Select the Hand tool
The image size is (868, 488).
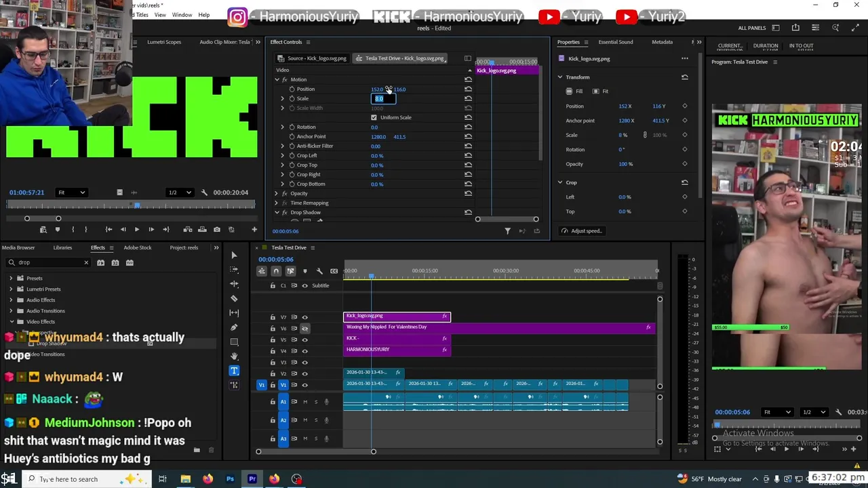click(x=234, y=356)
